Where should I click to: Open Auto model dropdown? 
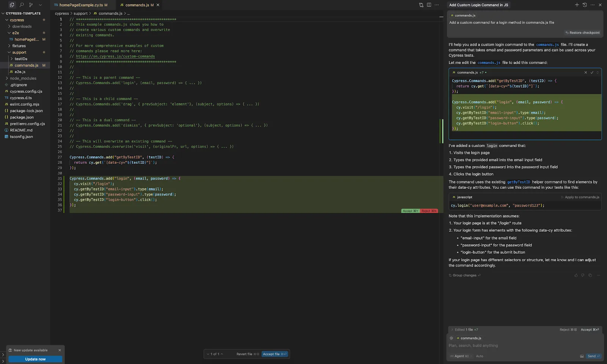point(480,356)
